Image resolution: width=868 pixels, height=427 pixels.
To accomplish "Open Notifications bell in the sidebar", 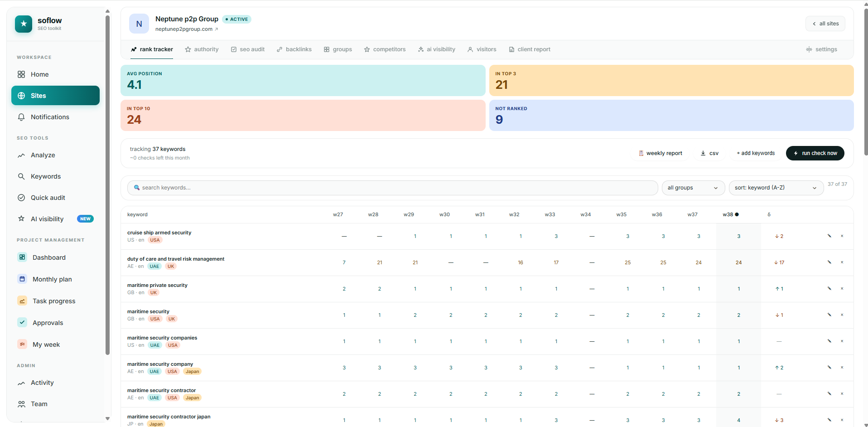I will point(55,117).
